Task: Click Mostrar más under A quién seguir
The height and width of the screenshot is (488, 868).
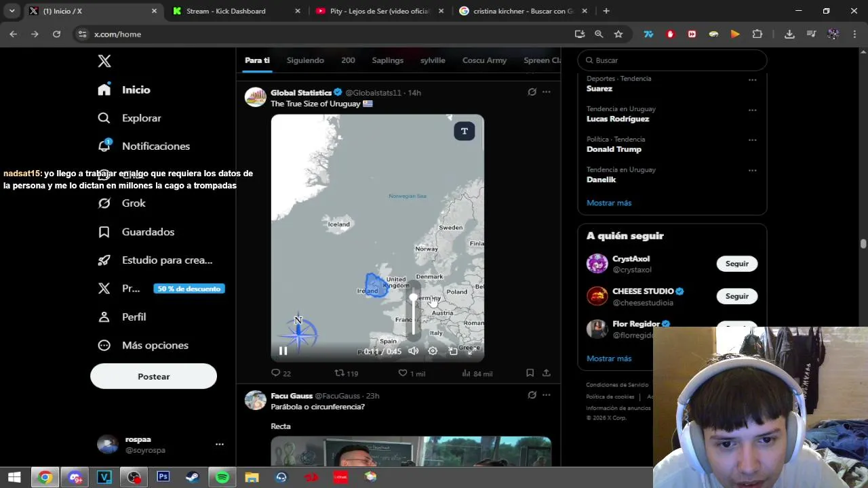Action: coord(609,359)
